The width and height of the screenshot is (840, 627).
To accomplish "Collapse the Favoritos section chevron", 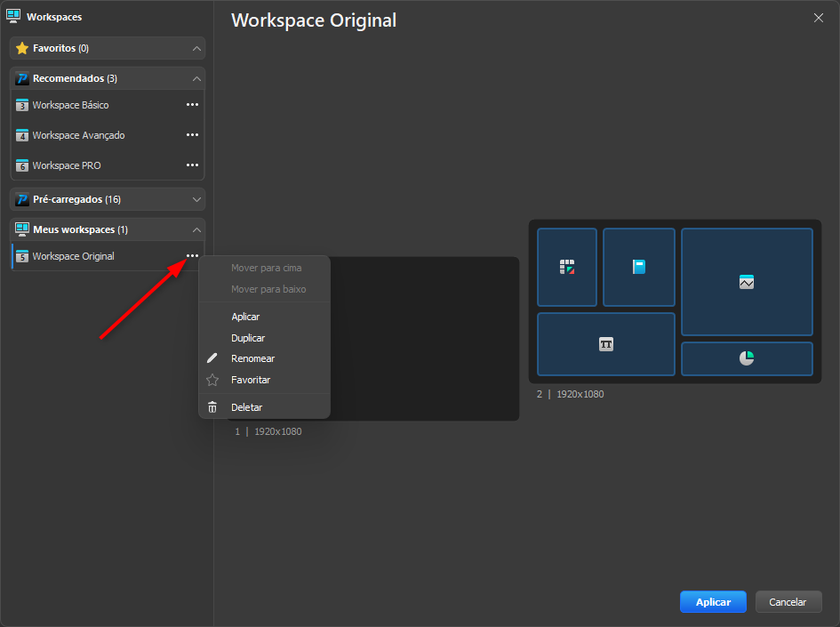I will pyautogui.click(x=196, y=49).
